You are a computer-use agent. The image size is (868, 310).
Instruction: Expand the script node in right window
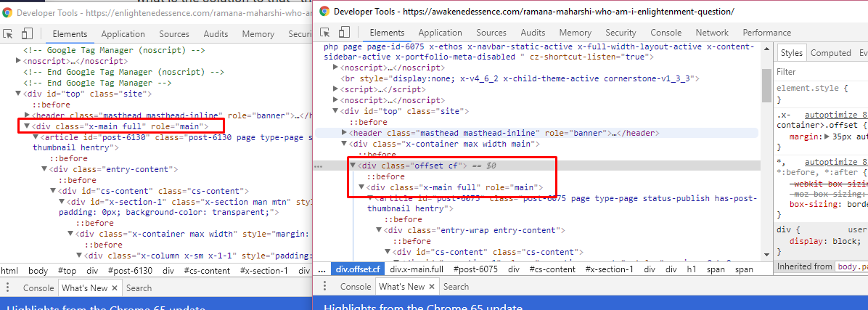click(336, 89)
